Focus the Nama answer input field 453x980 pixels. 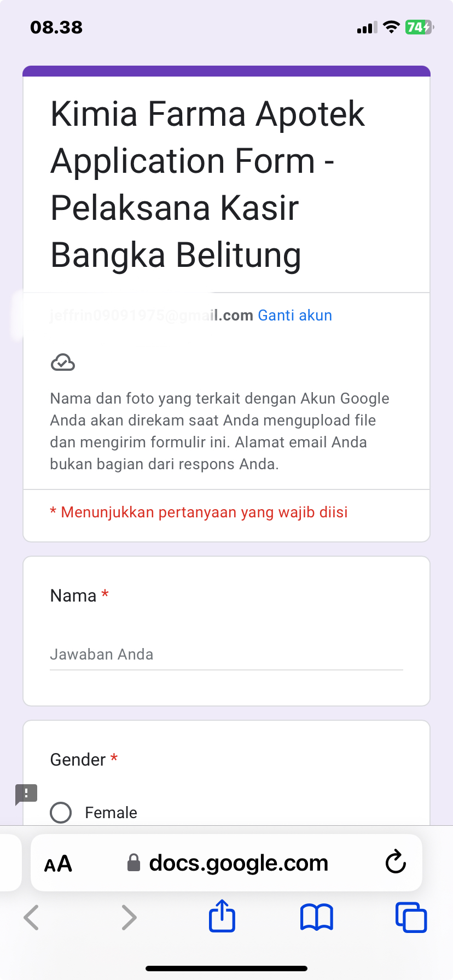(226, 655)
